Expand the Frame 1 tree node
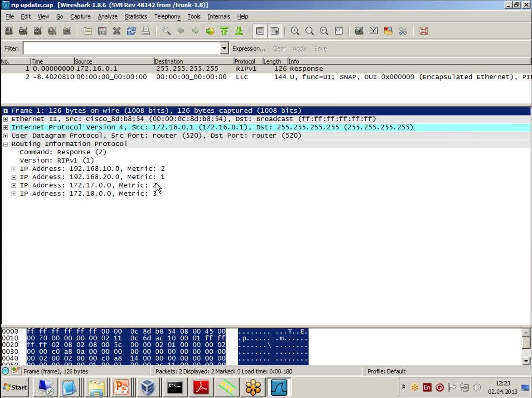The width and height of the screenshot is (532, 398). [5, 111]
